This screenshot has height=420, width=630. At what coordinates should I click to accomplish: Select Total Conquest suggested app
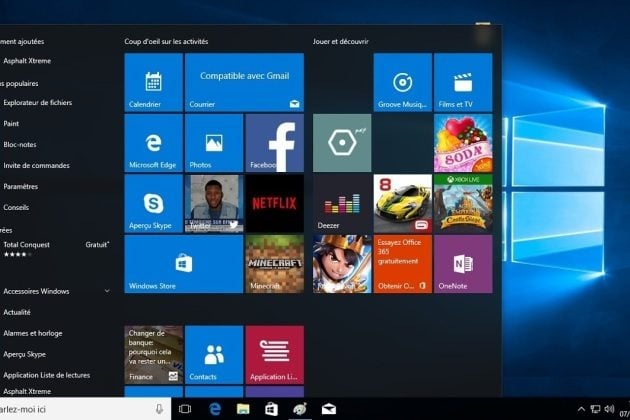point(56,249)
